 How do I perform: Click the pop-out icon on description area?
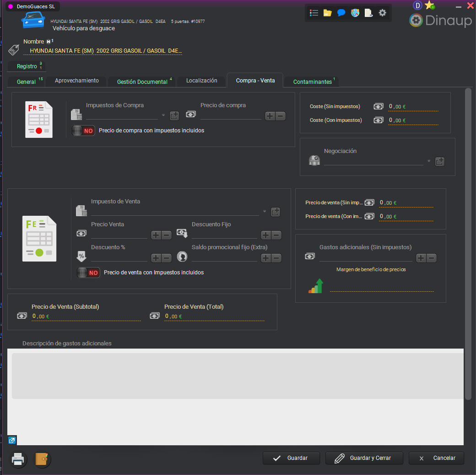tap(12, 440)
